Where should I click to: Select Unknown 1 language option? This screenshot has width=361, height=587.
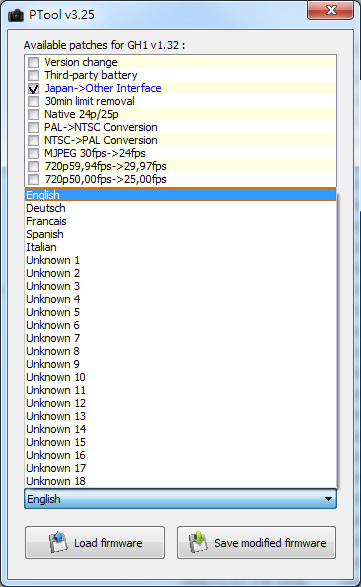(180, 260)
